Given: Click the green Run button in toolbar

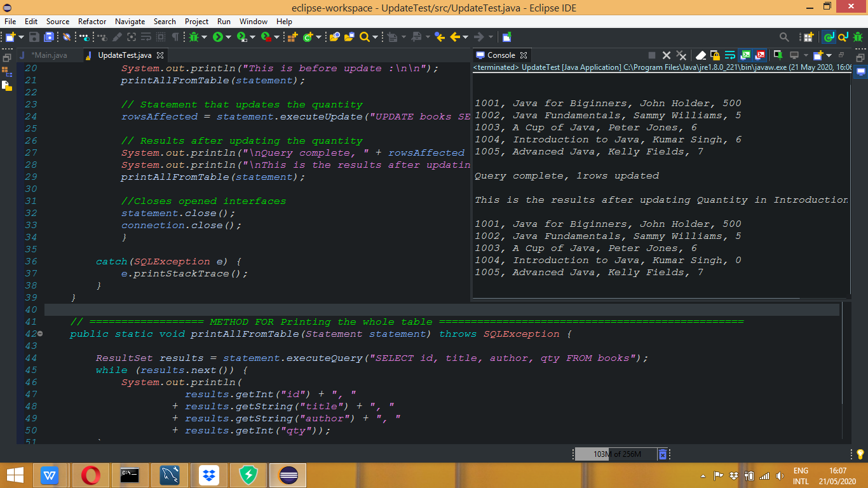Looking at the screenshot, I should tap(218, 37).
